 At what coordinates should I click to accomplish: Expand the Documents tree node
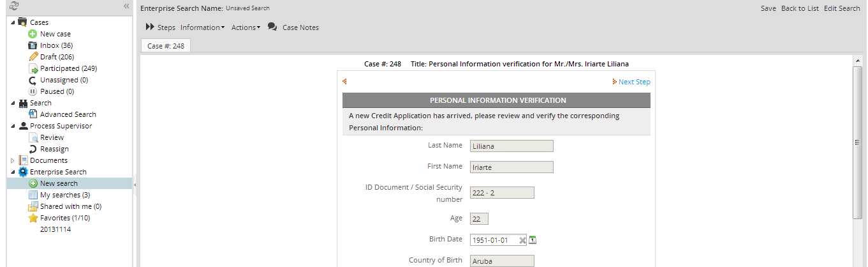(13, 160)
